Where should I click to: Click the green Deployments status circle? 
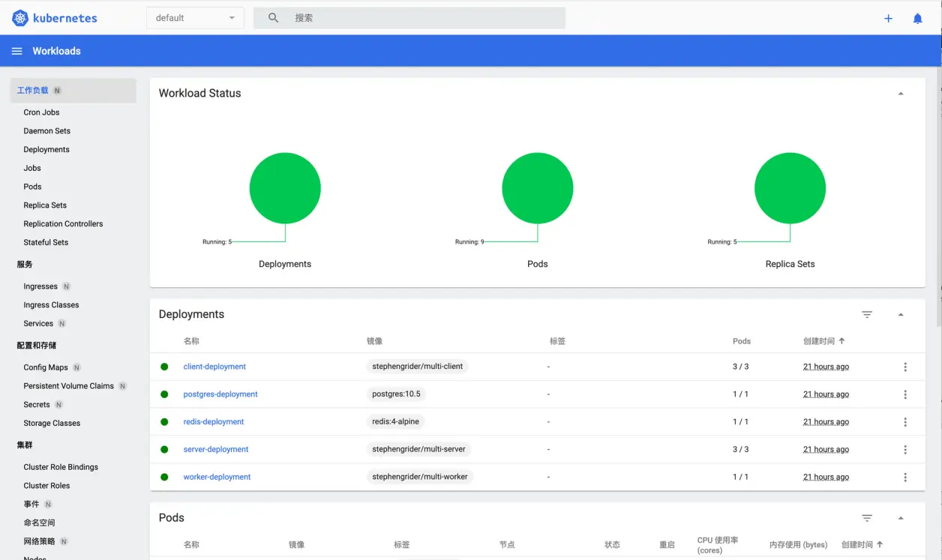[285, 188]
